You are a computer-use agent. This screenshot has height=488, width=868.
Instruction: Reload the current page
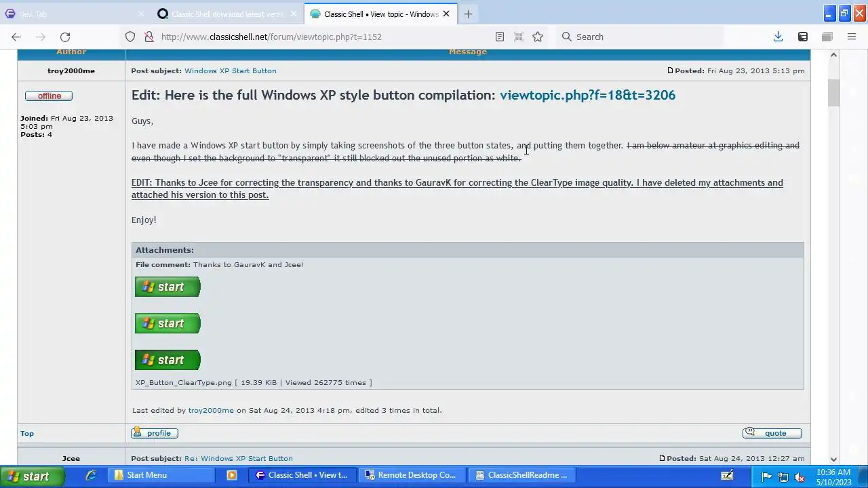click(x=65, y=37)
